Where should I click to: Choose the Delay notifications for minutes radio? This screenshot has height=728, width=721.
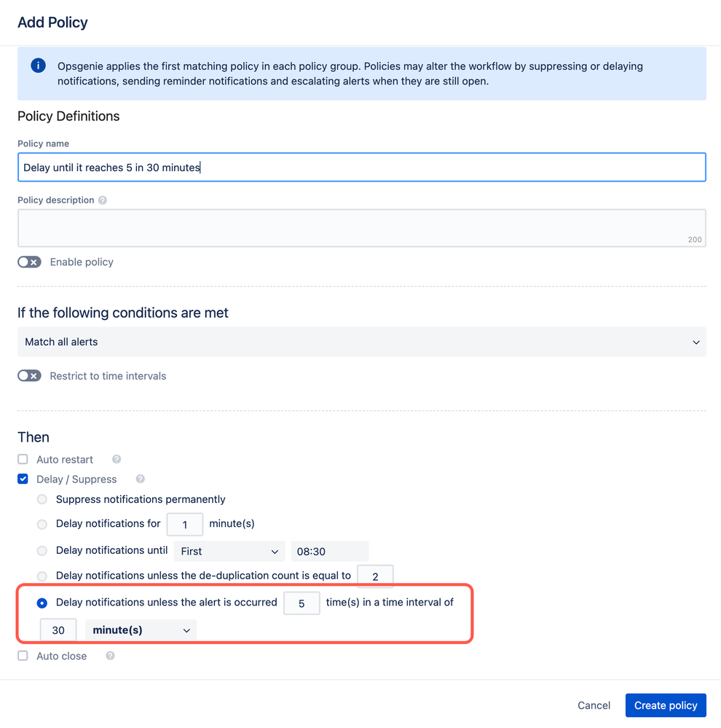pos(42,524)
